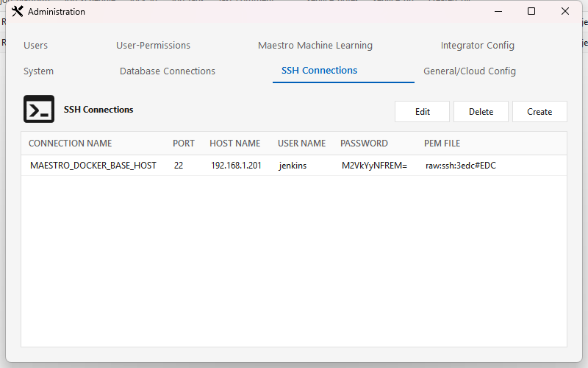
Task: Switch to User-Permissions tab
Action: point(153,46)
